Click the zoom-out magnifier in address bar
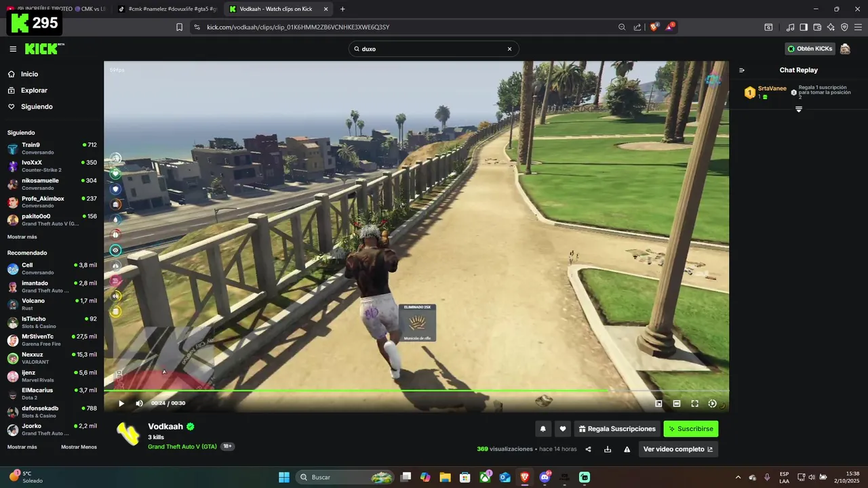Image resolution: width=868 pixels, height=488 pixels. pyautogui.click(x=622, y=27)
